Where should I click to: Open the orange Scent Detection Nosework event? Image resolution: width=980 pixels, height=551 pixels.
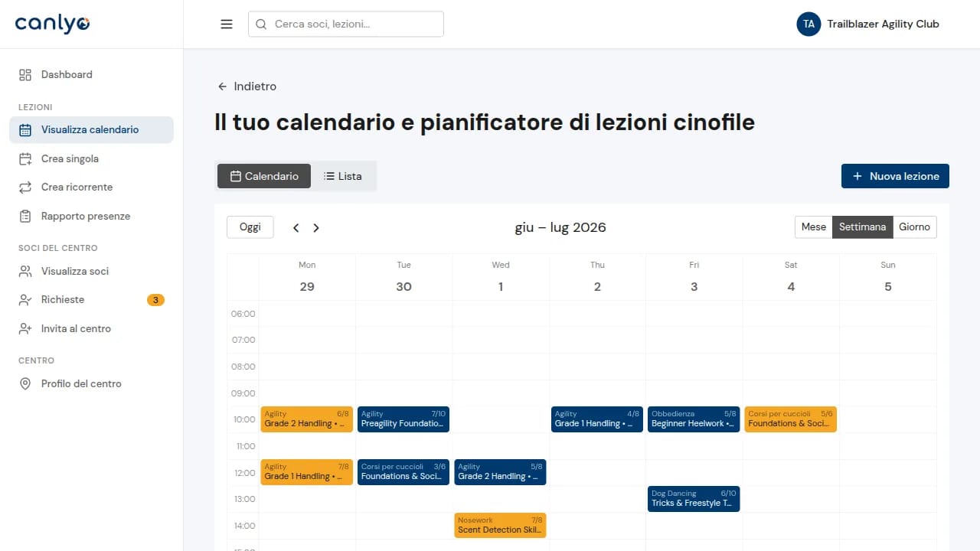[500, 525]
